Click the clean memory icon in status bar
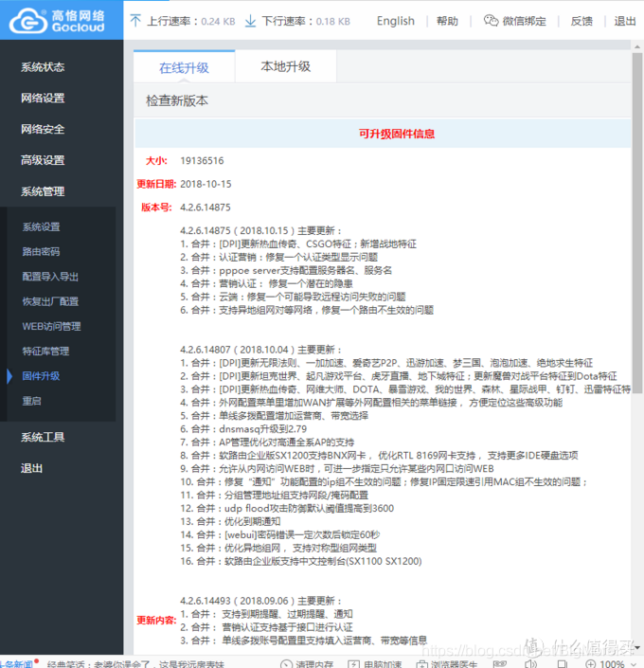The image size is (644, 668). [x=286, y=664]
